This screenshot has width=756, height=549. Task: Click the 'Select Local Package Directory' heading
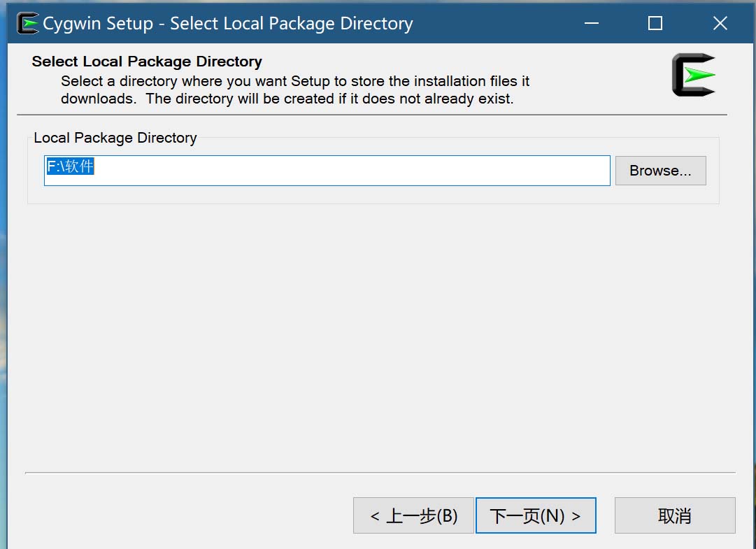[147, 62]
